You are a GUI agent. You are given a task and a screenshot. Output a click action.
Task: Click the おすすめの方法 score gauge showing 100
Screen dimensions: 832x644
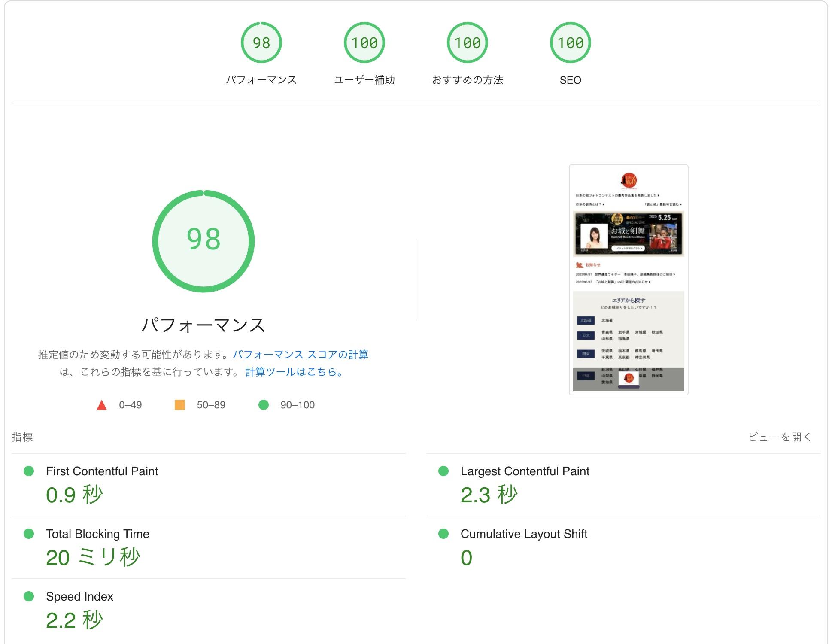point(467,43)
